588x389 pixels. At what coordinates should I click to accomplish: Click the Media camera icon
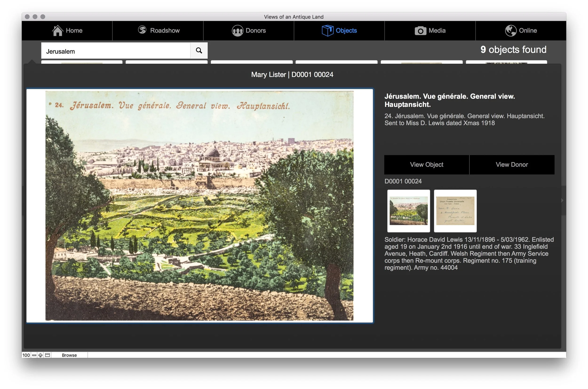(x=421, y=31)
